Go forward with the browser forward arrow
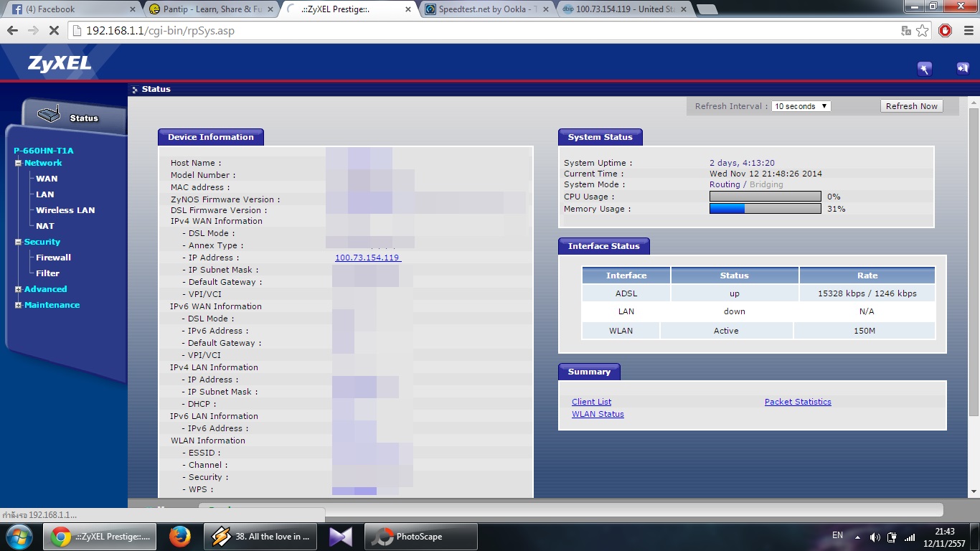This screenshot has width=980, height=551. click(x=33, y=31)
